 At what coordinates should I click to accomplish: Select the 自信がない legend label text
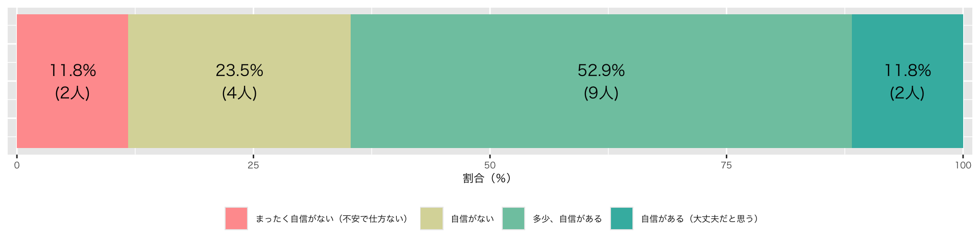(x=472, y=219)
